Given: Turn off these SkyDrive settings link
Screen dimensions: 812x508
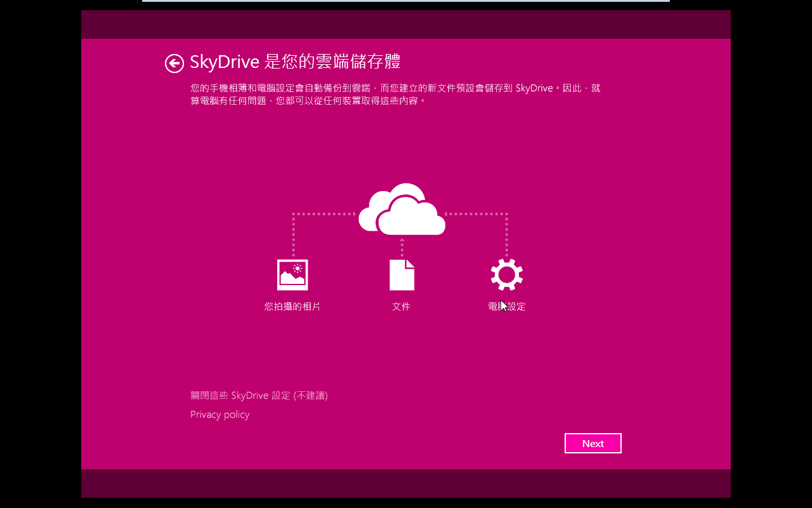Looking at the screenshot, I should click(259, 396).
